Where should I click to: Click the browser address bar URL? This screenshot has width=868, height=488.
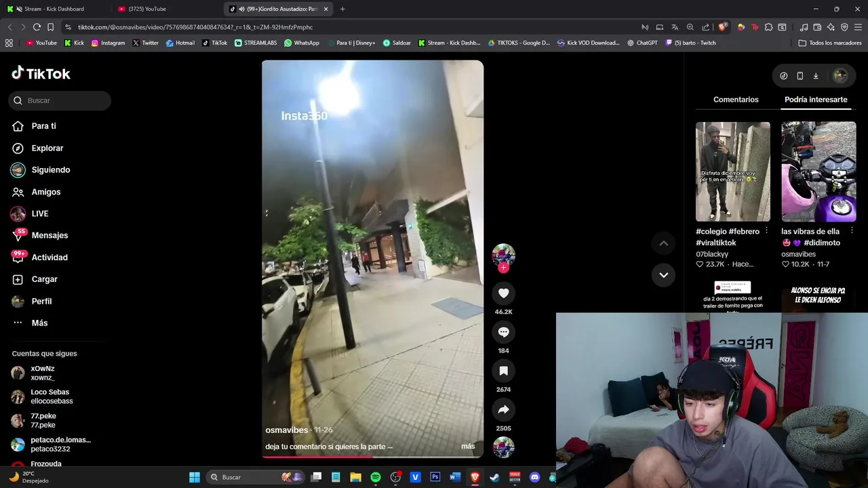[195, 27]
